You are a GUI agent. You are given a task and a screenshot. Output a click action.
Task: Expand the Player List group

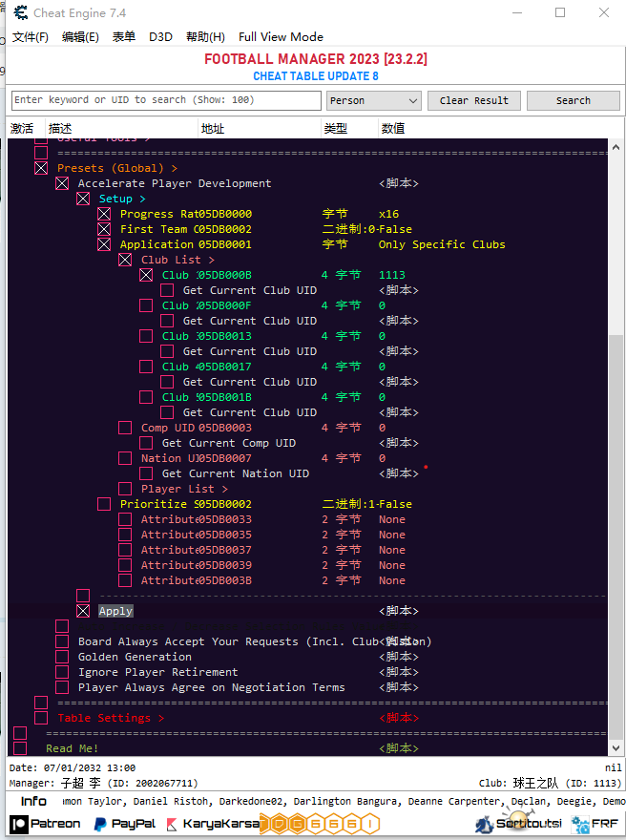[125, 489]
